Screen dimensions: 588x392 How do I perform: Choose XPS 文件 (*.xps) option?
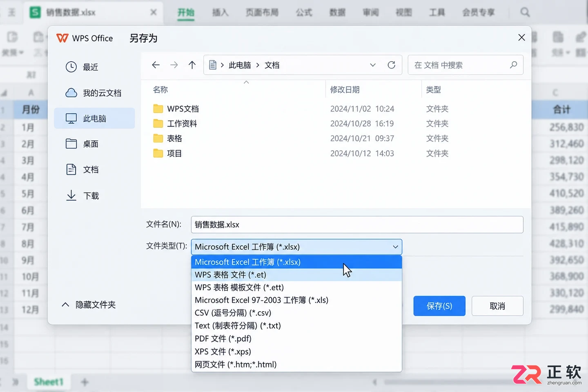296,352
